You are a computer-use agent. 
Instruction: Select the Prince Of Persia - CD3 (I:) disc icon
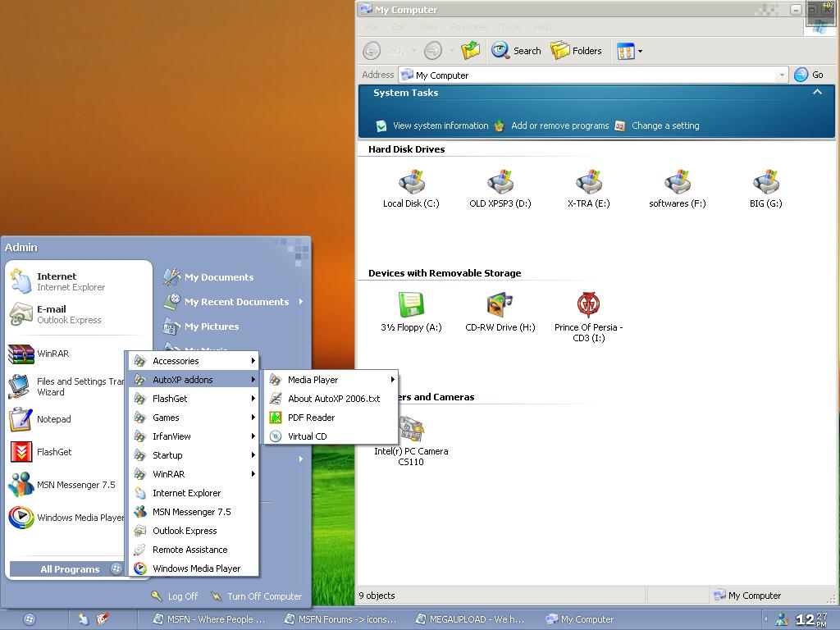589,305
